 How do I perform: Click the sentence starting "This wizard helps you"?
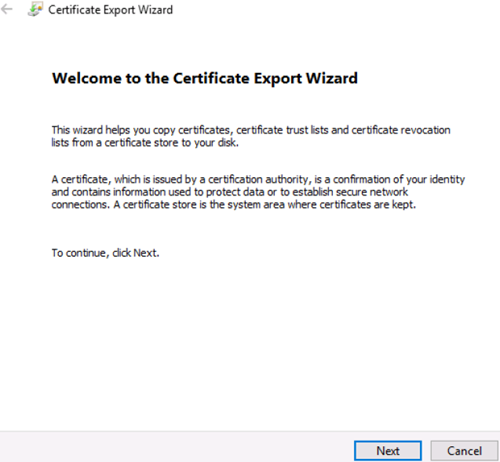pos(251,136)
